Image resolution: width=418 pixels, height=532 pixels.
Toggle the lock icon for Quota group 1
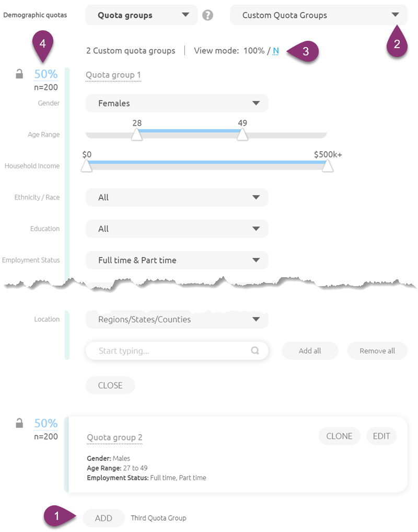pos(19,75)
